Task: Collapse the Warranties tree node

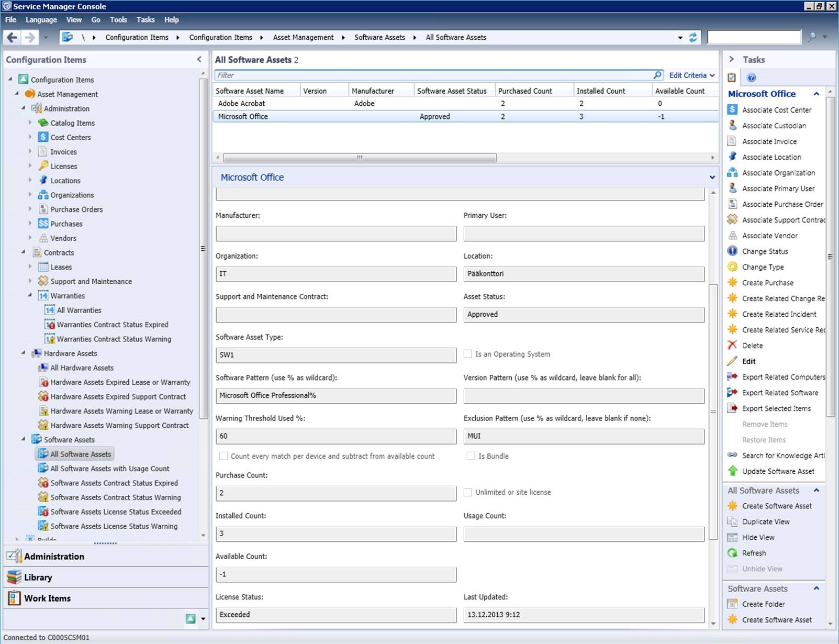Action: pos(30,295)
